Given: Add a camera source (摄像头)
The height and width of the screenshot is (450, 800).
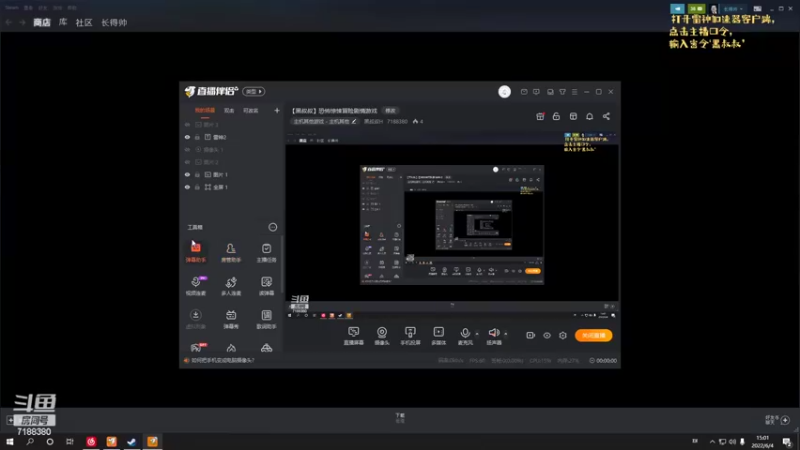Looking at the screenshot, I should pyautogui.click(x=382, y=336).
